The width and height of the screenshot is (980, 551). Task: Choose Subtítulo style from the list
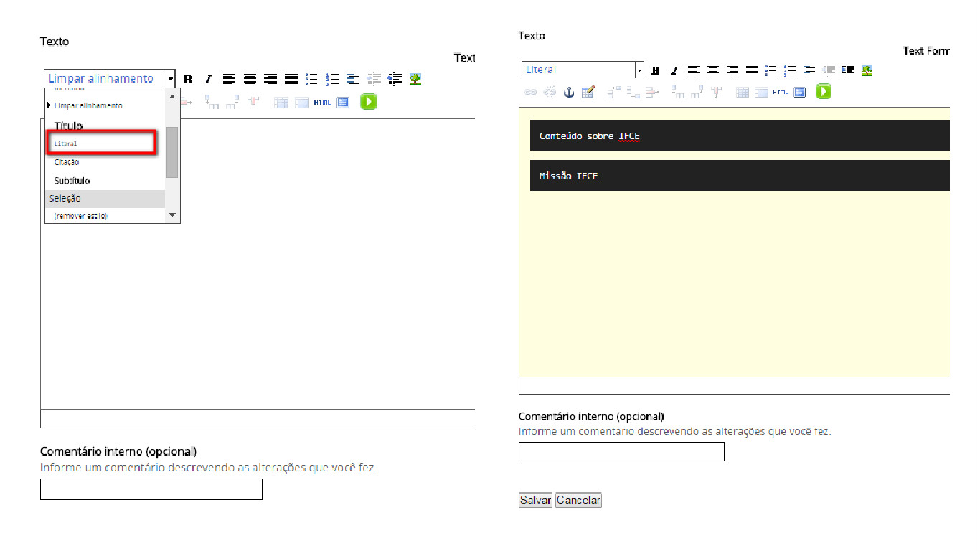pos(72,181)
